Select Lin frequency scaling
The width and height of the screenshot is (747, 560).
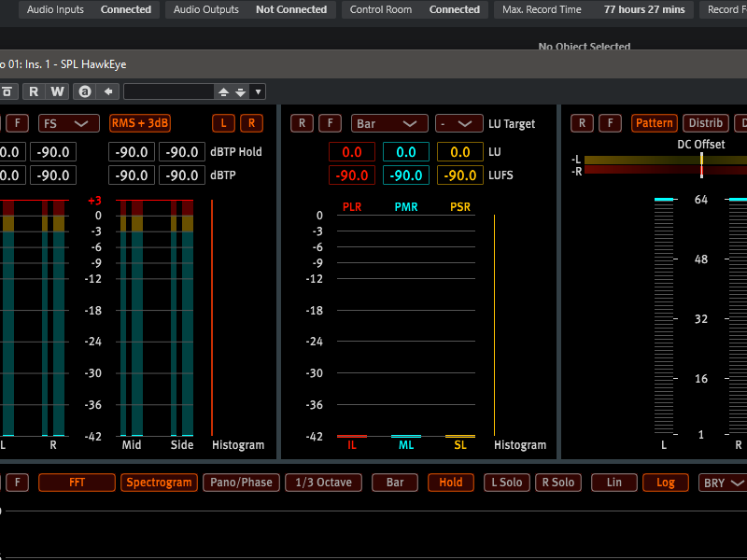[614, 483]
